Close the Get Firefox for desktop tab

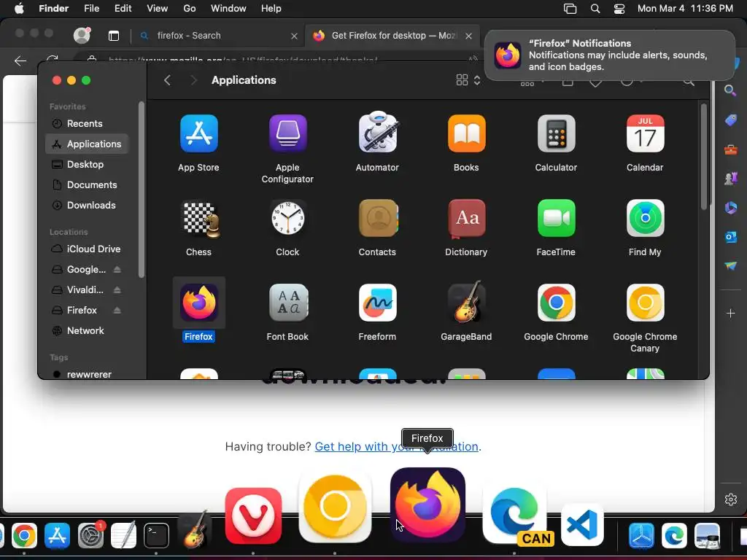469,36
